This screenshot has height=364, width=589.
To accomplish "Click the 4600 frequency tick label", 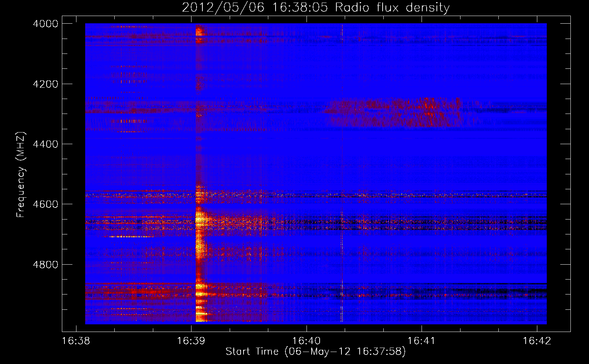I will pyautogui.click(x=46, y=204).
